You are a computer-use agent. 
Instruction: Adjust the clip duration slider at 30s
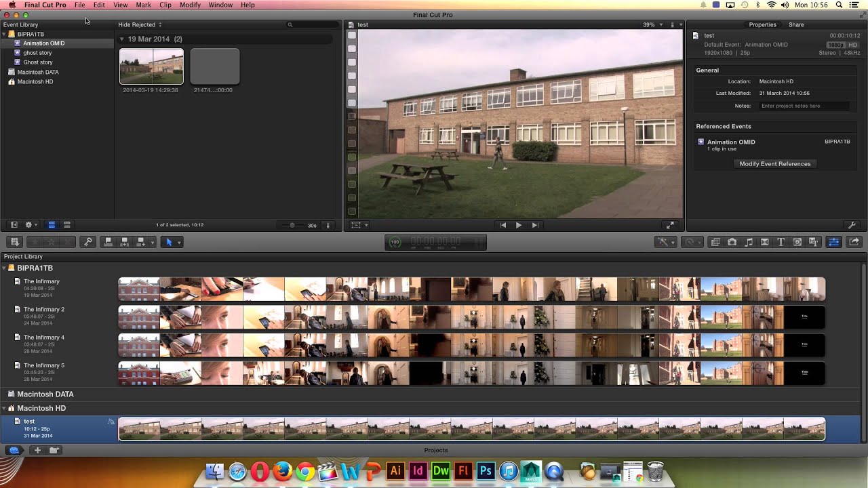292,225
